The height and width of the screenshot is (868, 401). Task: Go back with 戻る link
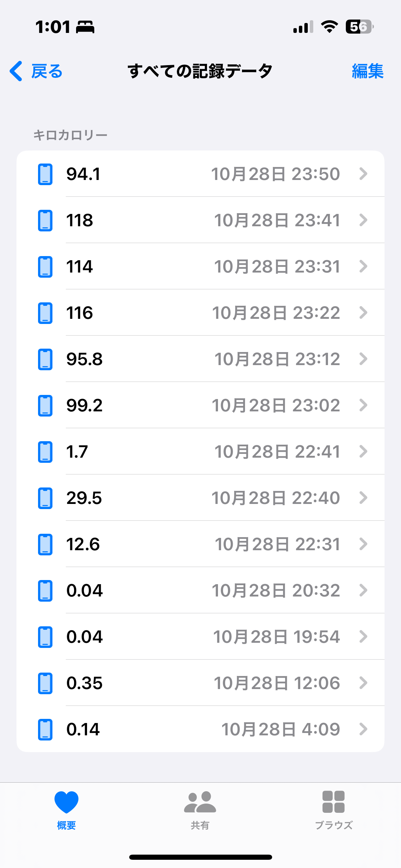pos(47,71)
